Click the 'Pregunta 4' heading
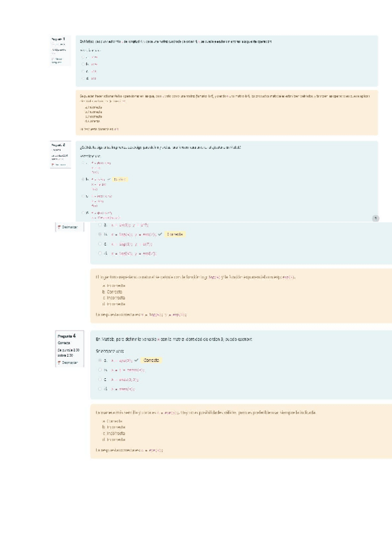Screen dimensions: 392x554 click(x=70, y=336)
